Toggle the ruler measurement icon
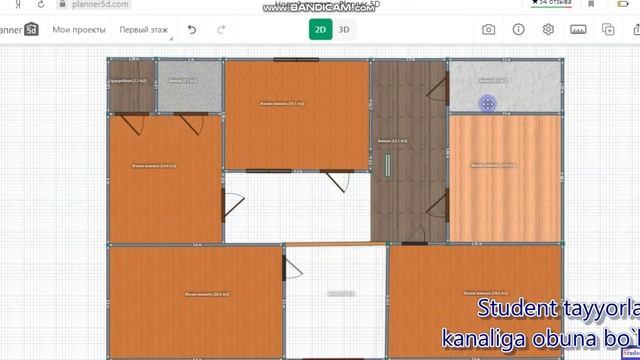 click(x=578, y=29)
